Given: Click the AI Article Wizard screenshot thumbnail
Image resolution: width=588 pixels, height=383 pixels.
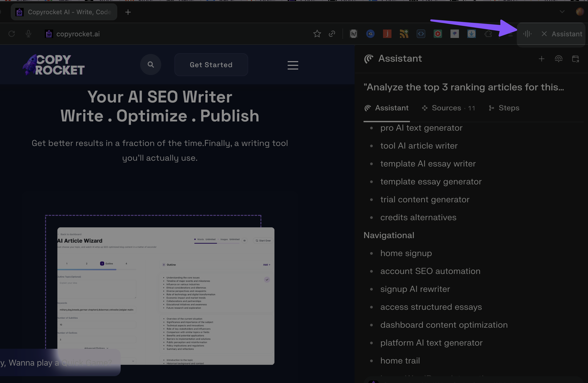Looking at the screenshot, I should [x=166, y=296].
